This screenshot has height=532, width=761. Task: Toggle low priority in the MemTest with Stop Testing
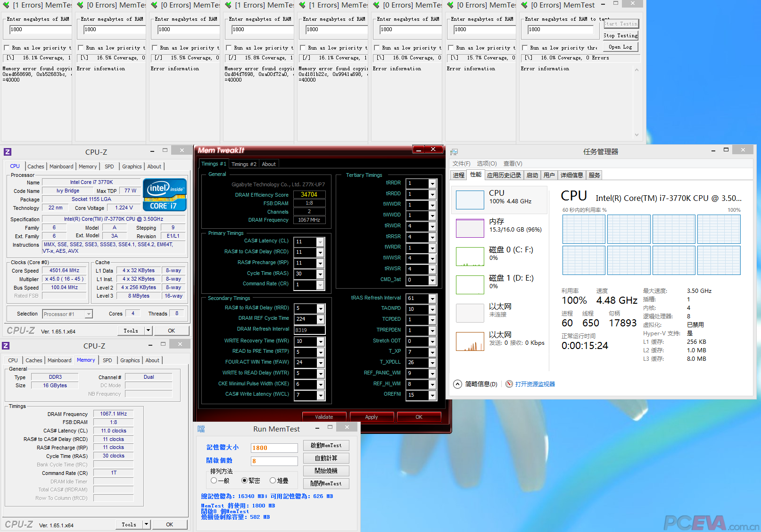[x=525, y=48]
